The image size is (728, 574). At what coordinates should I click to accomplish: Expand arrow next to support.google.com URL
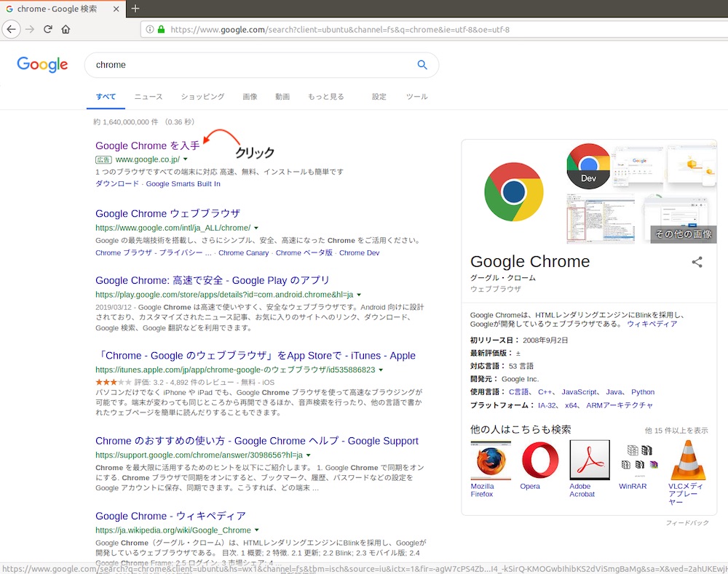pyautogui.click(x=308, y=455)
